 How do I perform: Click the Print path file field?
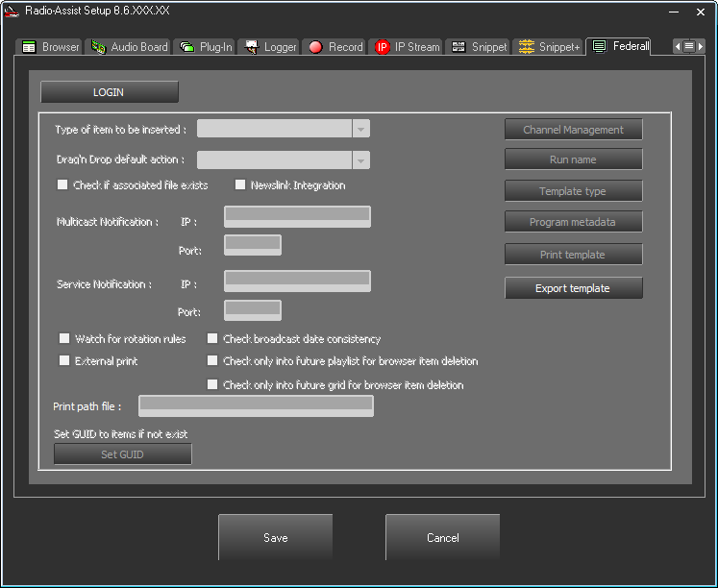256,406
